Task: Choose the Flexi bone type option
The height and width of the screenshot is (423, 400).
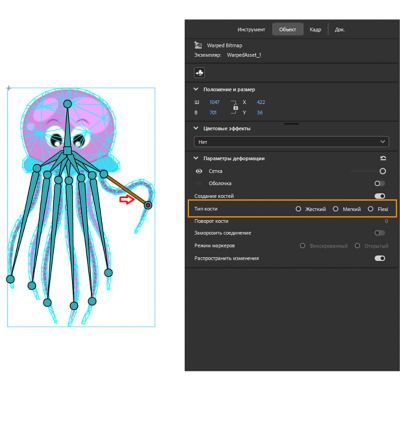Action: click(370, 209)
